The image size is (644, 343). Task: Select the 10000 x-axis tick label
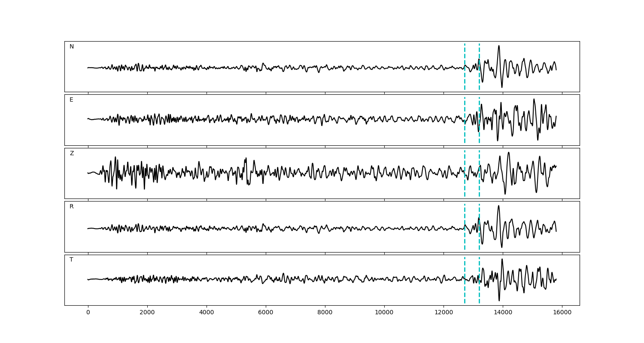(x=384, y=313)
